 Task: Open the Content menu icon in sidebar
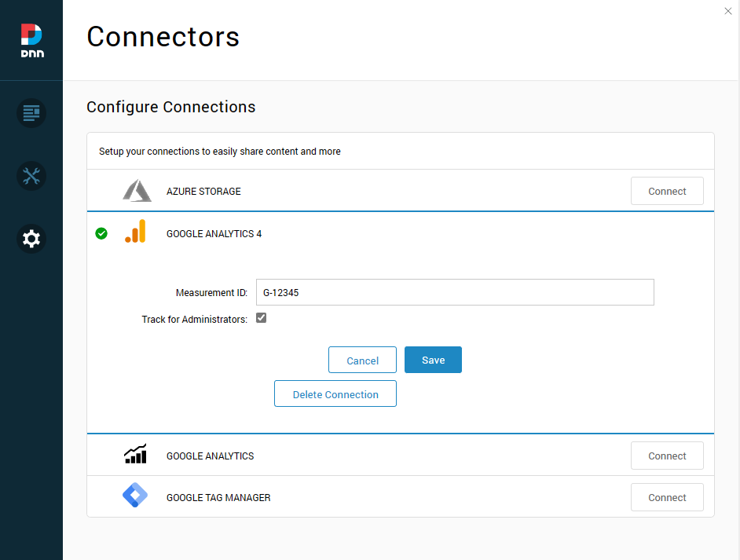pyautogui.click(x=31, y=113)
